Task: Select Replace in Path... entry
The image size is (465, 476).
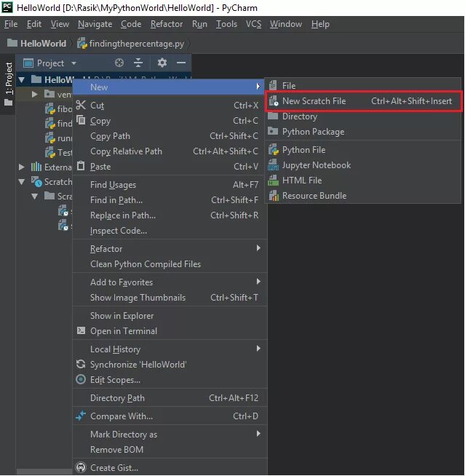Action: coord(170,215)
